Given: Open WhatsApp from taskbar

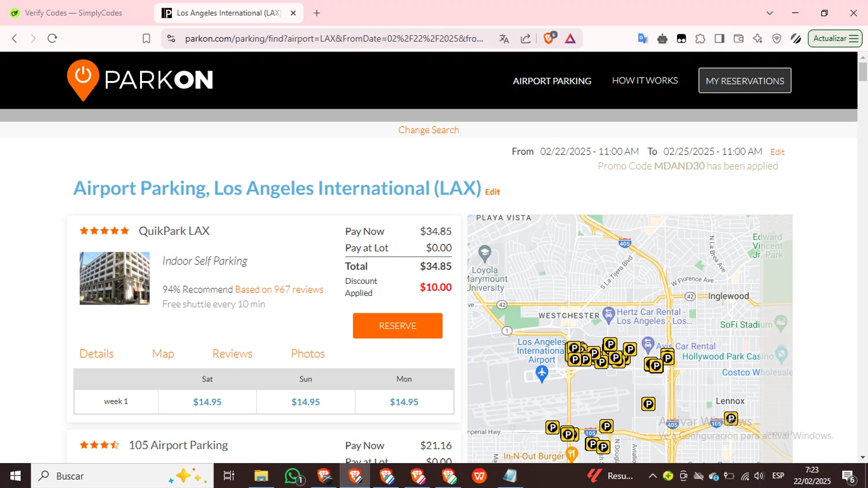Looking at the screenshot, I should pyautogui.click(x=293, y=476).
